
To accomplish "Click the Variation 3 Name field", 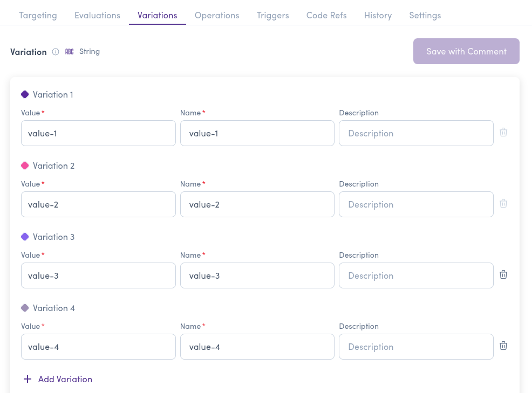I will (x=257, y=275).
